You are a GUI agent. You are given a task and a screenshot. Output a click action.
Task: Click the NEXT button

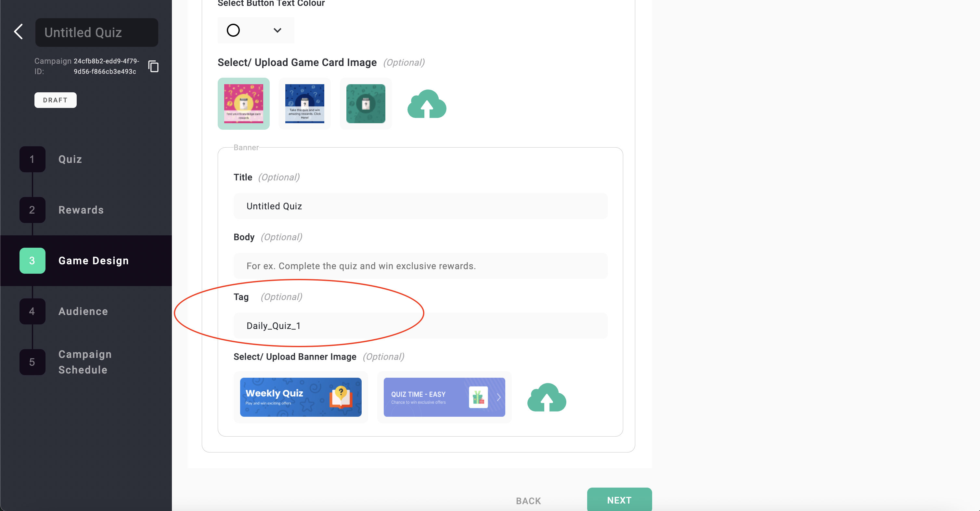(619, 500)
